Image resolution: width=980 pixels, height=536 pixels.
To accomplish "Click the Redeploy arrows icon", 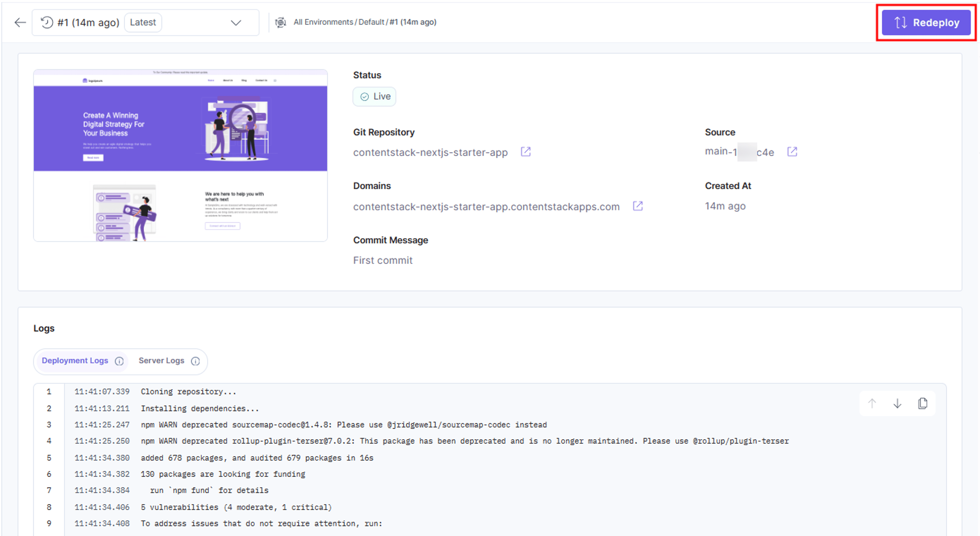I will (x=900, y=22).
